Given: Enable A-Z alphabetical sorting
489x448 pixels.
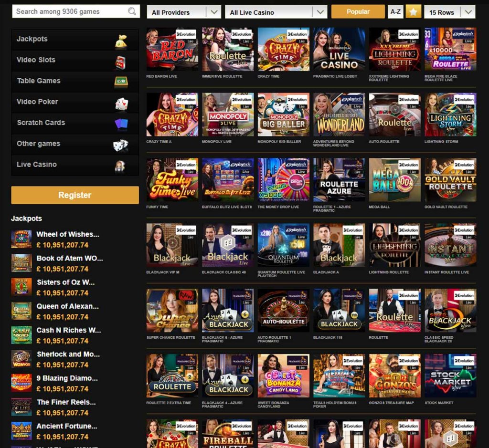Looking at the screenshot, I should coord(395,10).
